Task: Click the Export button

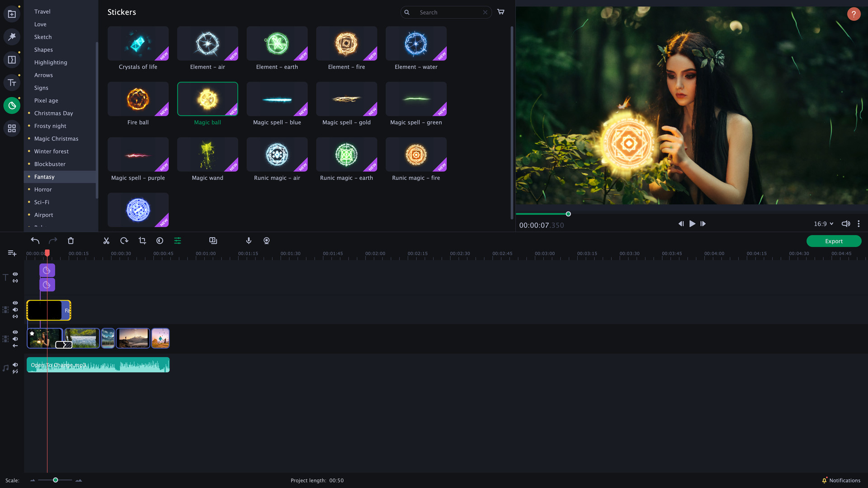Action: click(x=833, y=241)
